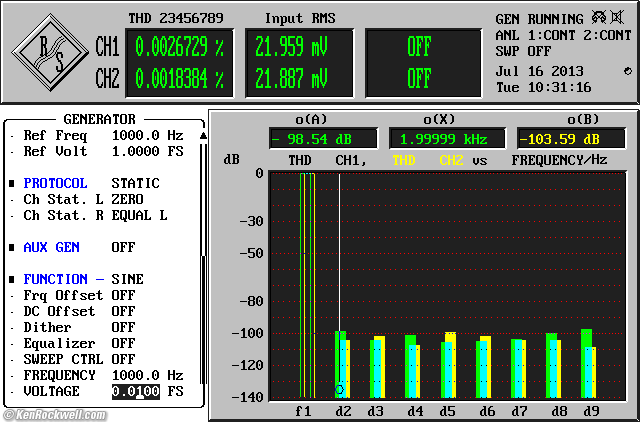This screenshot has height=422, width=640.
Task: Click the Rohde & Schwarz logo
Action: pos(49,52)
